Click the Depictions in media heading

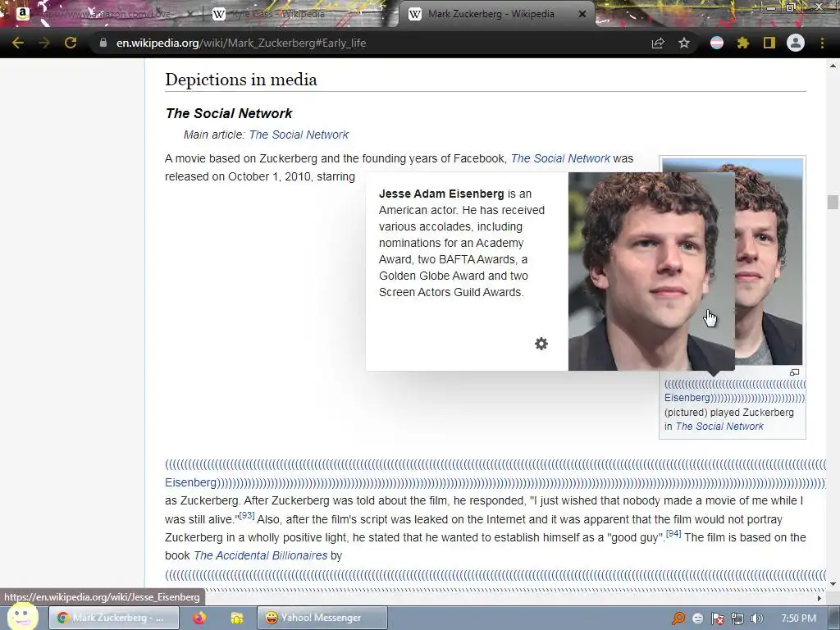(241, 80)
